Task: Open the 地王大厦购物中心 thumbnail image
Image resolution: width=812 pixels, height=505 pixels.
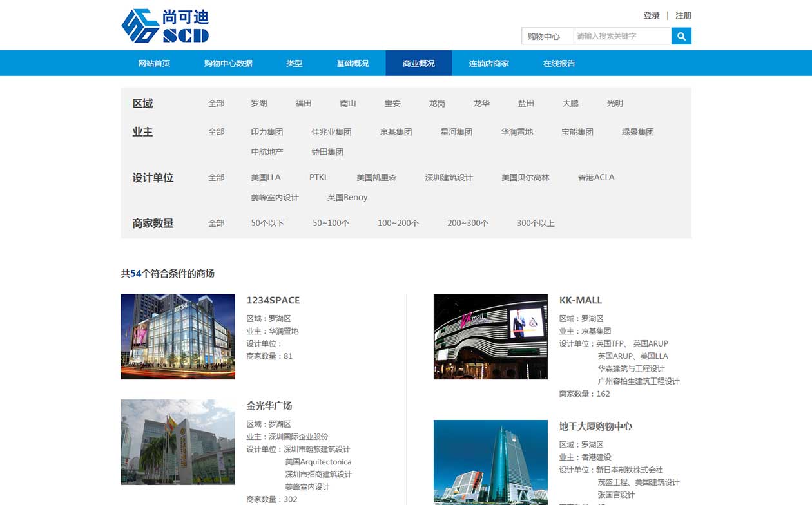Action: click(x=490, y=462)
